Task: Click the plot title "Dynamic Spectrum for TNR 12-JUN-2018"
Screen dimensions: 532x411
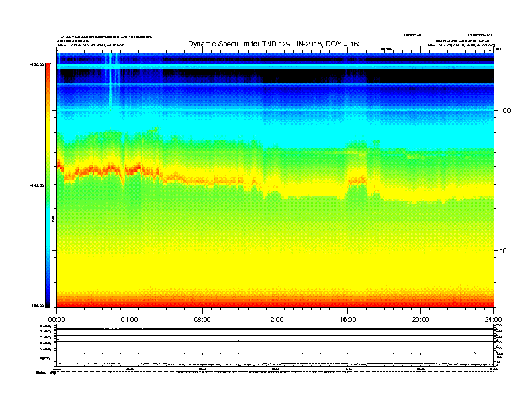Action: [255, 44]
